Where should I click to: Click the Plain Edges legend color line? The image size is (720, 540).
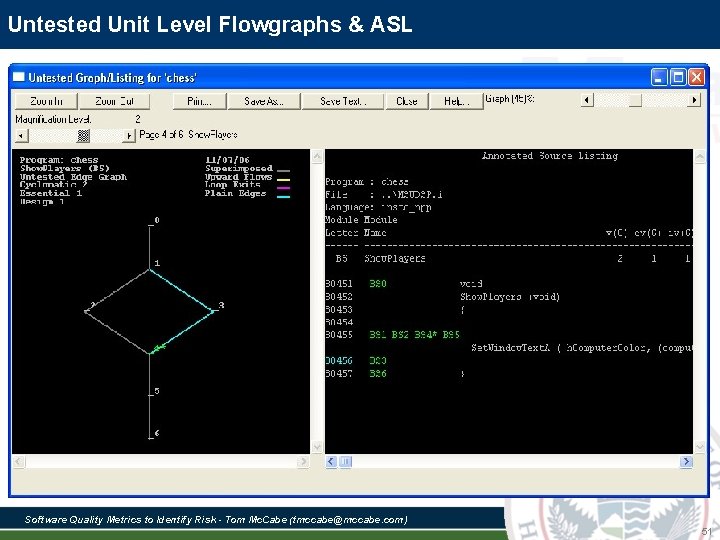tap(283, 197)
